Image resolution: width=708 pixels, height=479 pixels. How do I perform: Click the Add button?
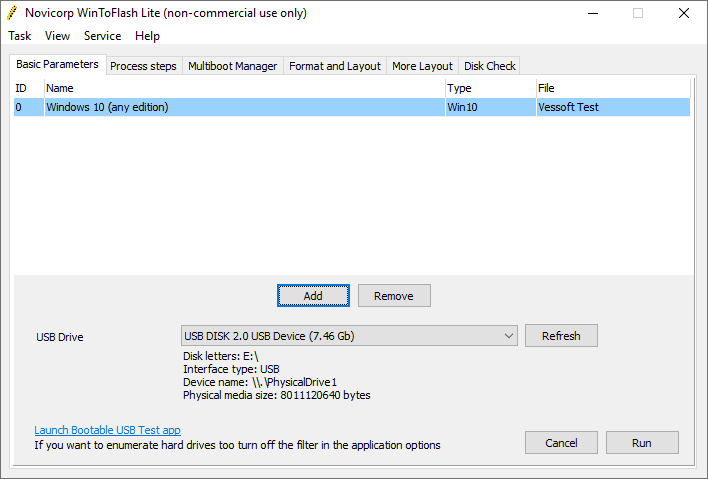(x=313, y=296)
